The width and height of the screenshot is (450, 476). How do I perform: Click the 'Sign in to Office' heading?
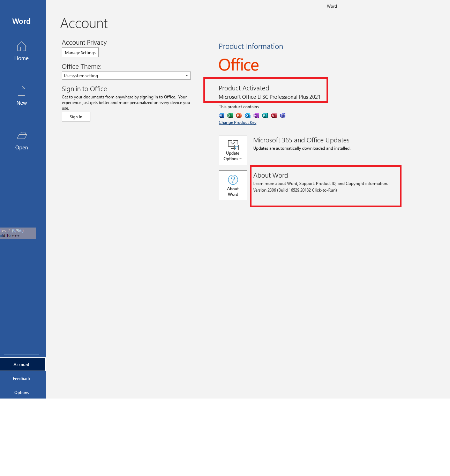[84, 89]
